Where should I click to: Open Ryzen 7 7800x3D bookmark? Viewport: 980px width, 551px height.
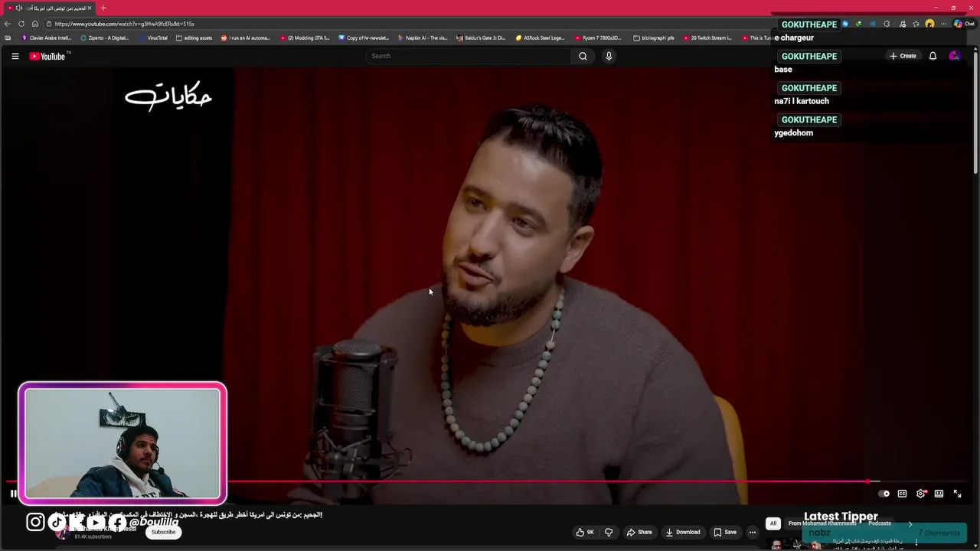click(598, 37)
